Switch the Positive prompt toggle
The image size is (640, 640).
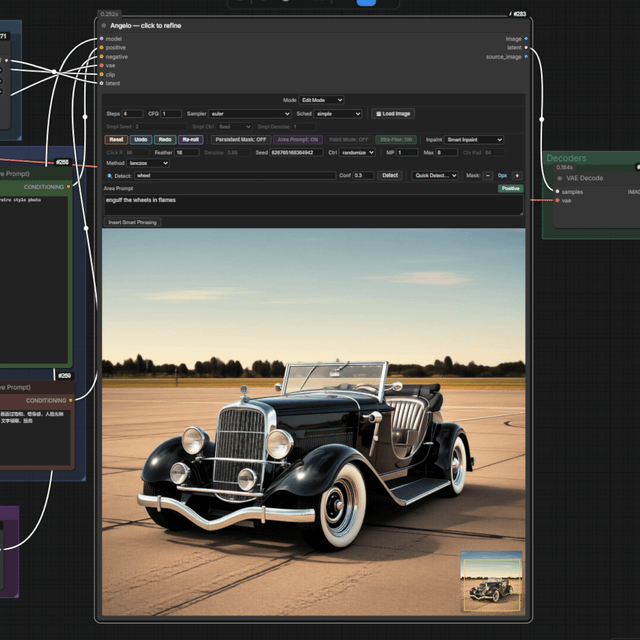[x=510, y=188]
